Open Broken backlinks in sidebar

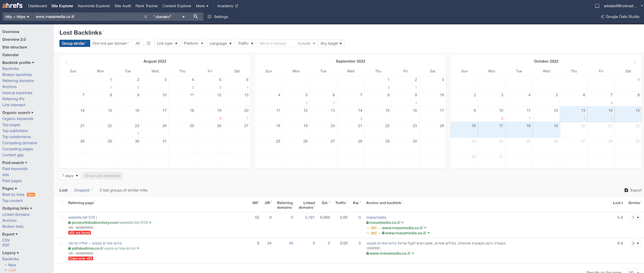[x=17, y=75]
